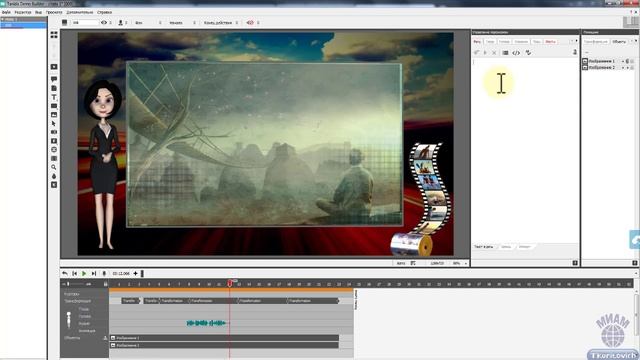This screenshot has height=360, width=640.
Task: Click the speech bubble tool icon
Action: [x=54, y=79]
